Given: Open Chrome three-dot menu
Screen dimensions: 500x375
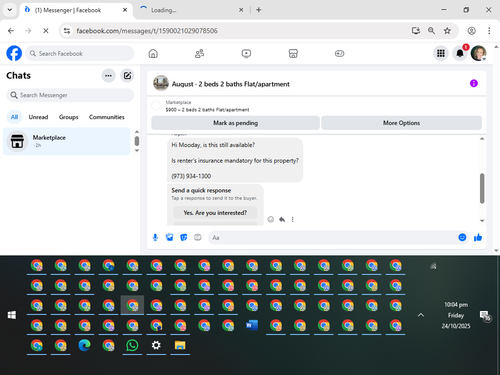Looking at the screenshot, I should click(489, 31).
